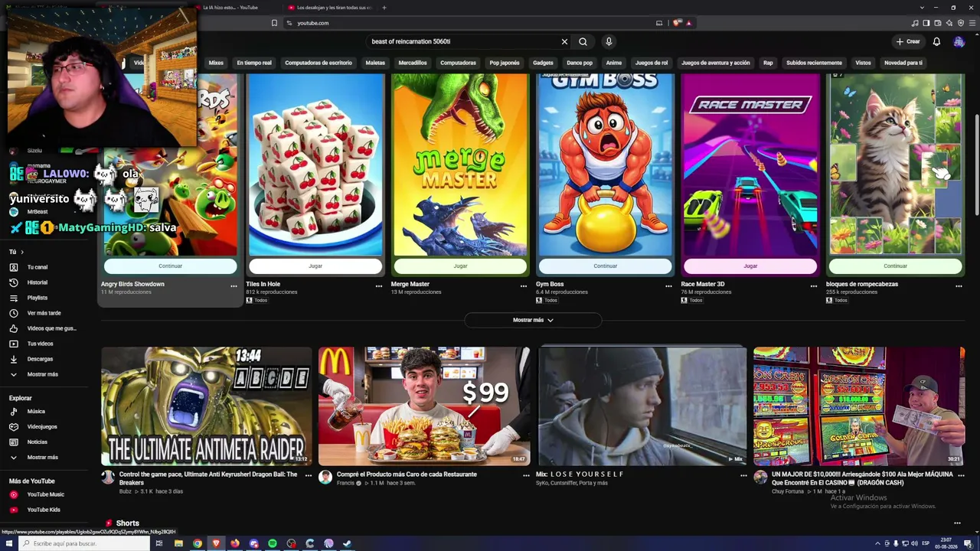Open a new browser tab
The image size is (980, 551).
pyautogui.click(x=384, y=8)
